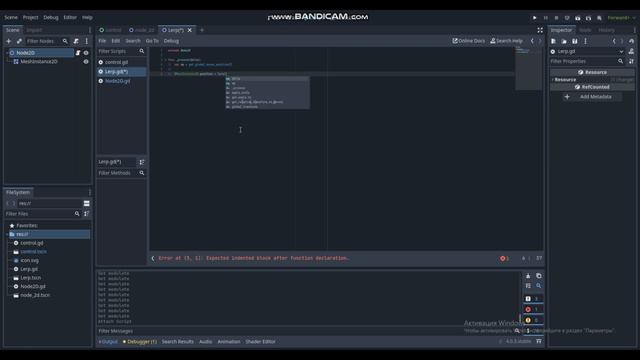
Task: Attach a script using Scene dock script icon
Action: pos(76,41)
